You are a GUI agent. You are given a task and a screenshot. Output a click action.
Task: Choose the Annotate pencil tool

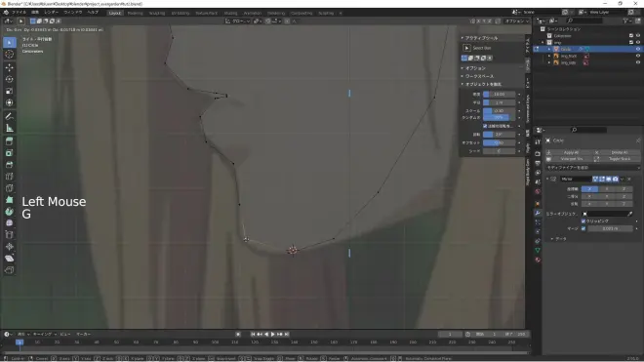(10, 116)
